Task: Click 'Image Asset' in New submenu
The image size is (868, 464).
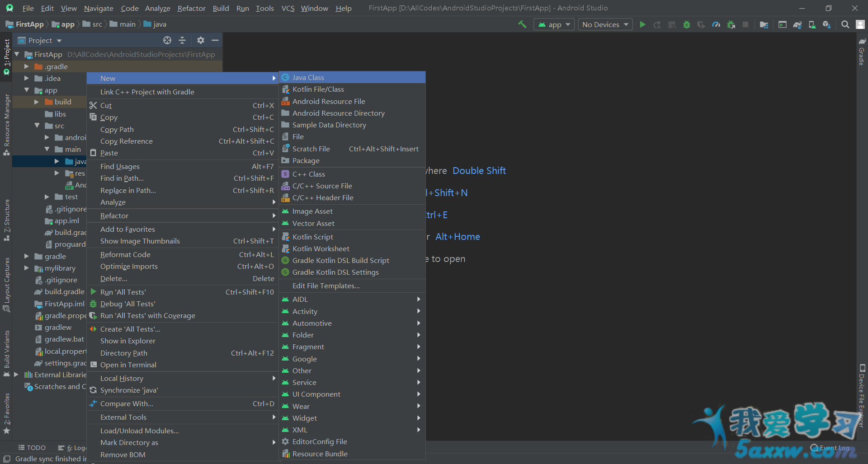Action: click(352, 211)
